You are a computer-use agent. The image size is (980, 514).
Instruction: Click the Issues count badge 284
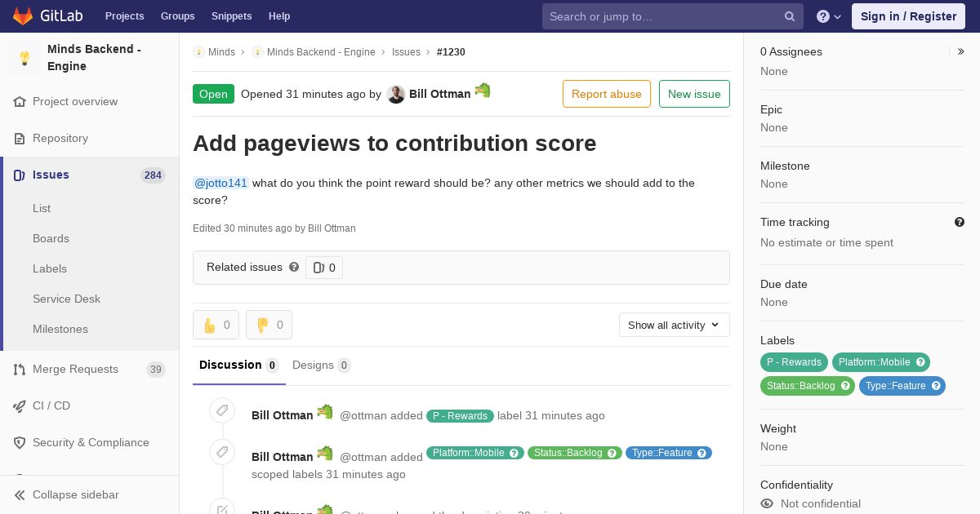click(153, 175)
